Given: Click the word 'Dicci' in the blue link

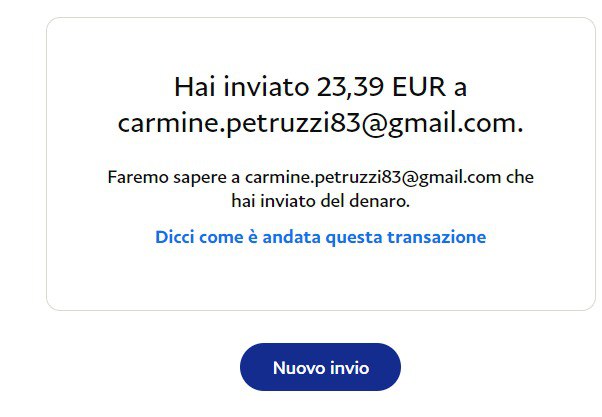Looking at the screenshot, I should [175, 237].
